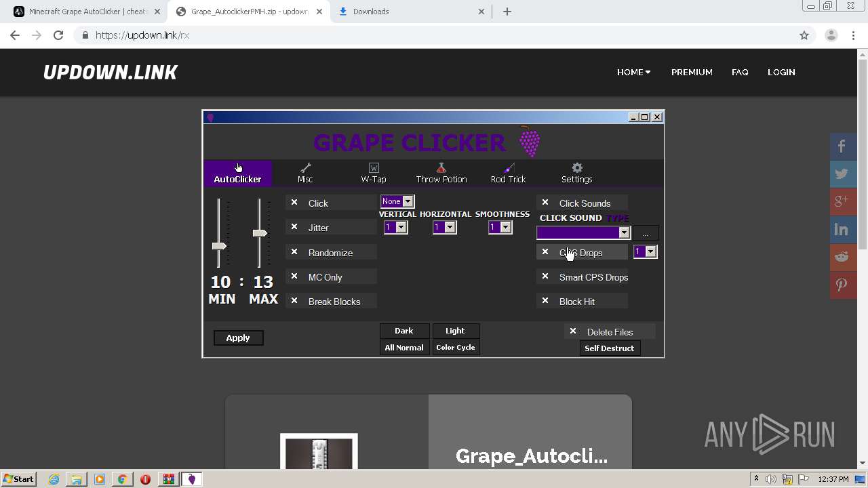Enable the Break Blocks option
The height and width of the screenshot is (488, 868).
pyautogui.click(x=294, y=301)
